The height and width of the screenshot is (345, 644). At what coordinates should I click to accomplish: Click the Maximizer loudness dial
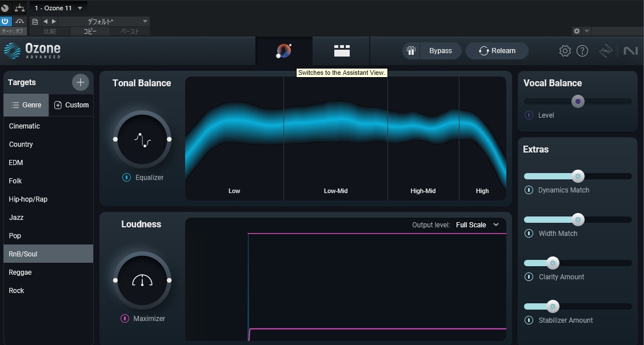142,280
